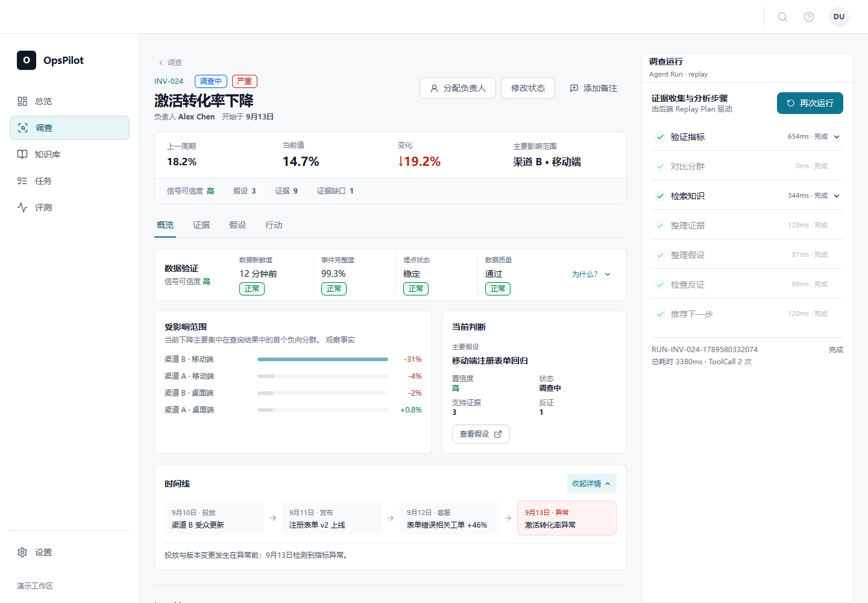Collapse timeline with 收起详情
Image resolution: width=868 pixels, height=603 pixels.
tap(591, 484)
